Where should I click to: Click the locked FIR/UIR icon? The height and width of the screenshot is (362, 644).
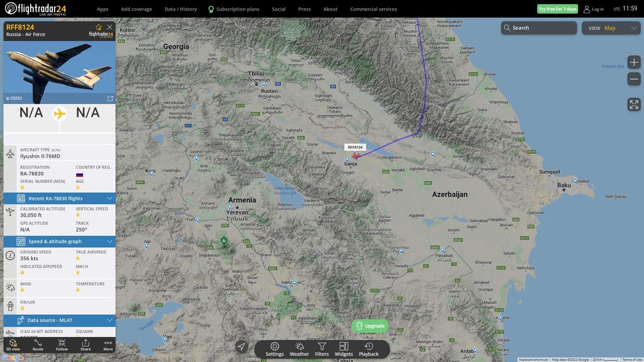pyautogui.click(x=22, y=308)
